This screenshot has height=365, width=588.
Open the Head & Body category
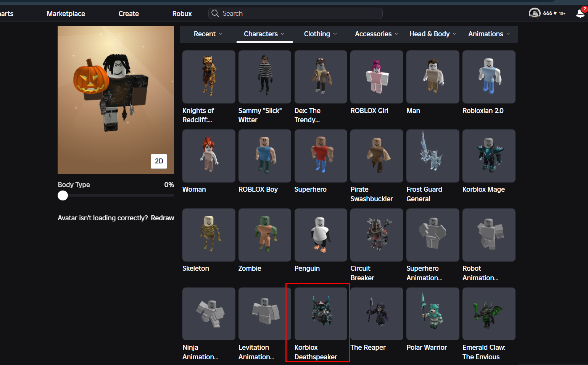pos(433,34)
